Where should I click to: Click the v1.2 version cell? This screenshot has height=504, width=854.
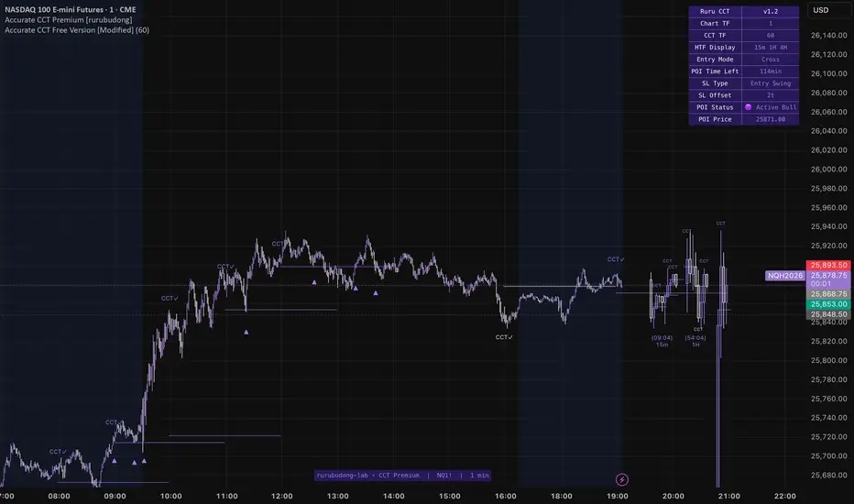tap(770, 11)
